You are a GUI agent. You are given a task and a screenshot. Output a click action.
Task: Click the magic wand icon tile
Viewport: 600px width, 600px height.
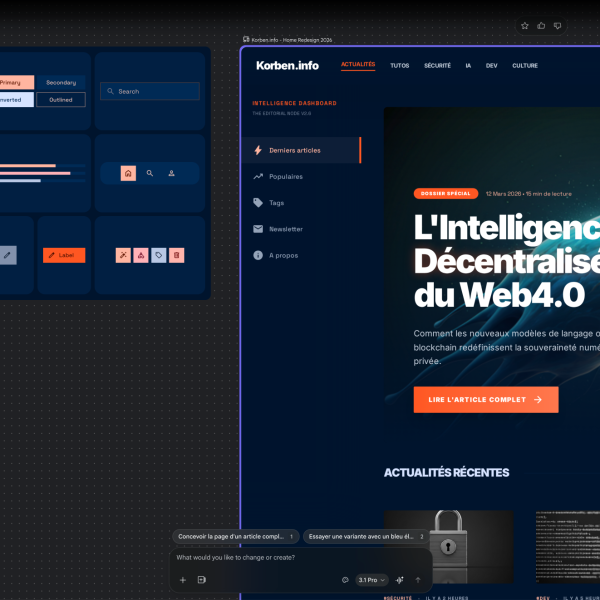123,255
